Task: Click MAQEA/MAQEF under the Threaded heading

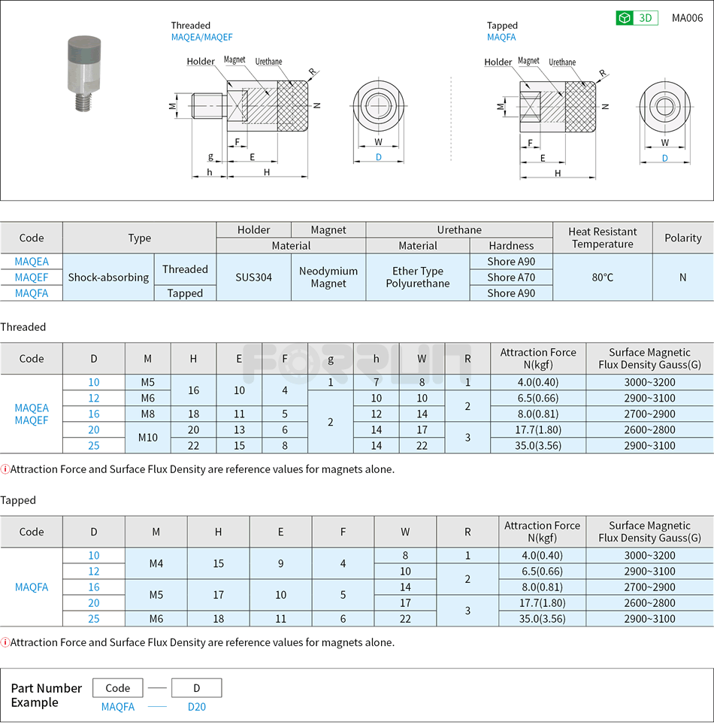Action: 200,37
